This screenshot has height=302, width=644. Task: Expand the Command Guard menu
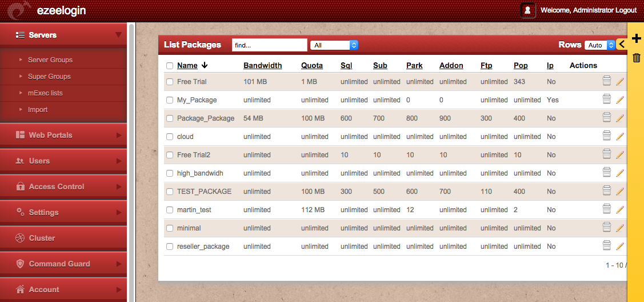[x=63, y=264]
